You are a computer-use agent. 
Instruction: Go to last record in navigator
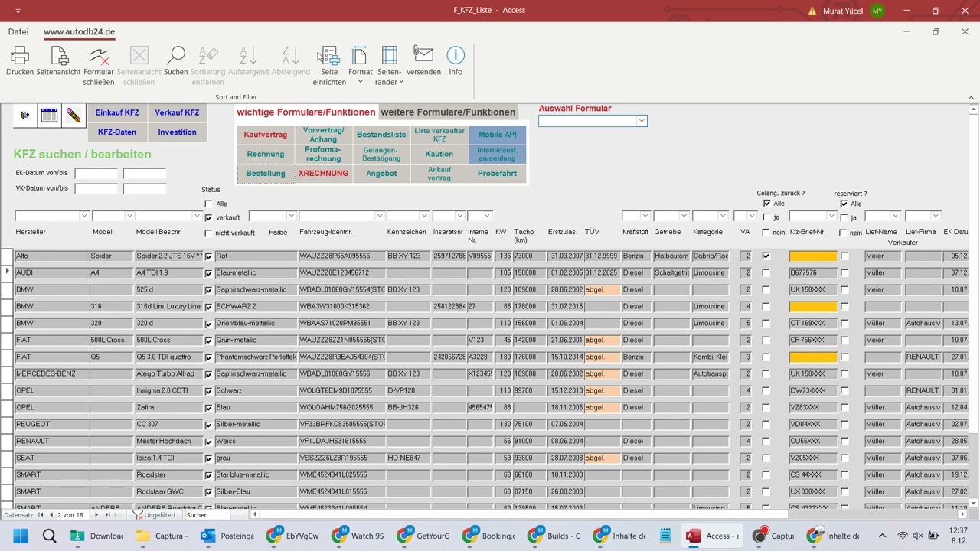click(106, 515)
